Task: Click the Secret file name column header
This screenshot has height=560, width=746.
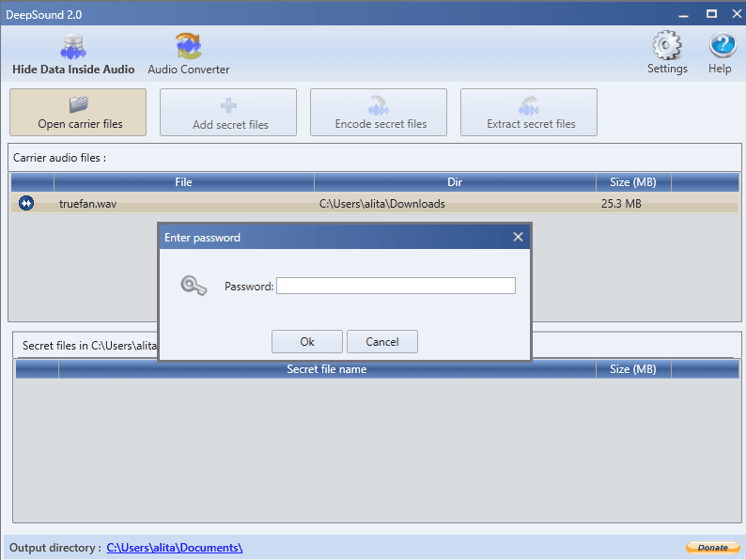Action: (x=327, y=369)
